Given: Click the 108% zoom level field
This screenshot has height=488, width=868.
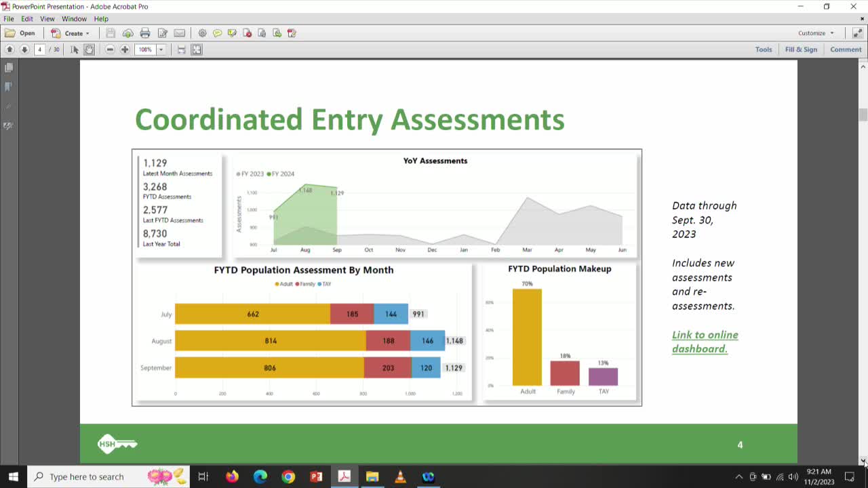Looking at the screenshot, I should tap(145, 49).
